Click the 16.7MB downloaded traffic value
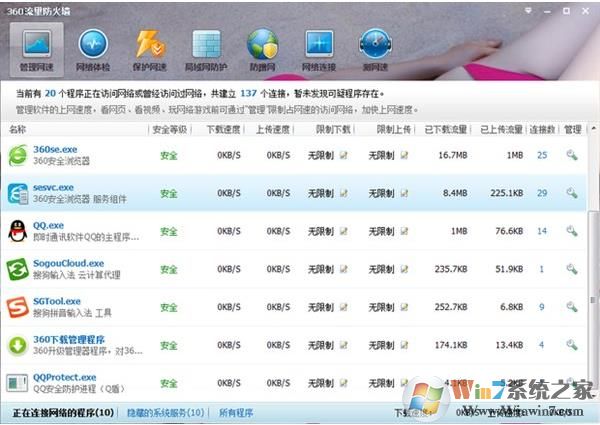The height and width of the screenshot is (425, 600). click(x=453, y=155)
